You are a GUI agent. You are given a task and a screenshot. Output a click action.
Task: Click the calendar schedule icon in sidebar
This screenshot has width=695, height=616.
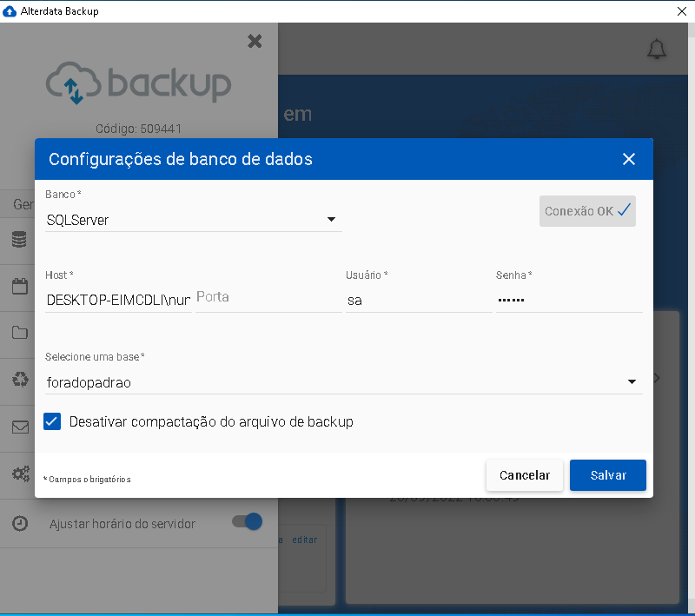coord(19,287)
